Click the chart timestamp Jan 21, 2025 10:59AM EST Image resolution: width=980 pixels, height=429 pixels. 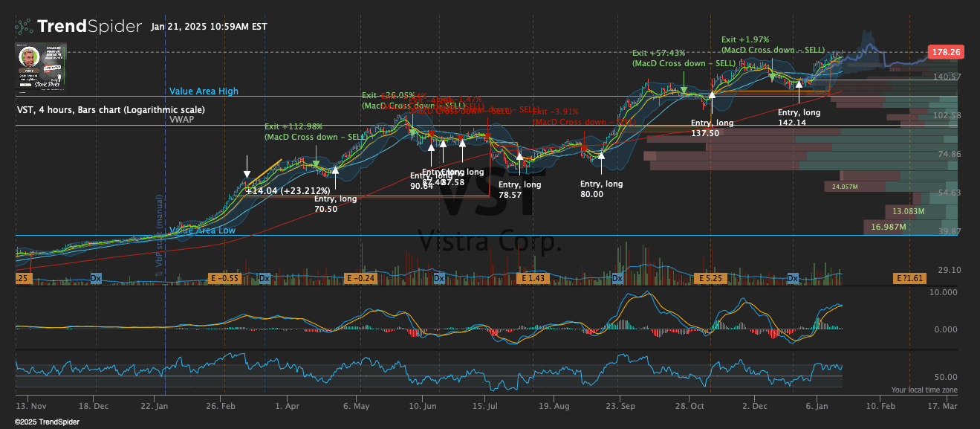tap(209, 27)
